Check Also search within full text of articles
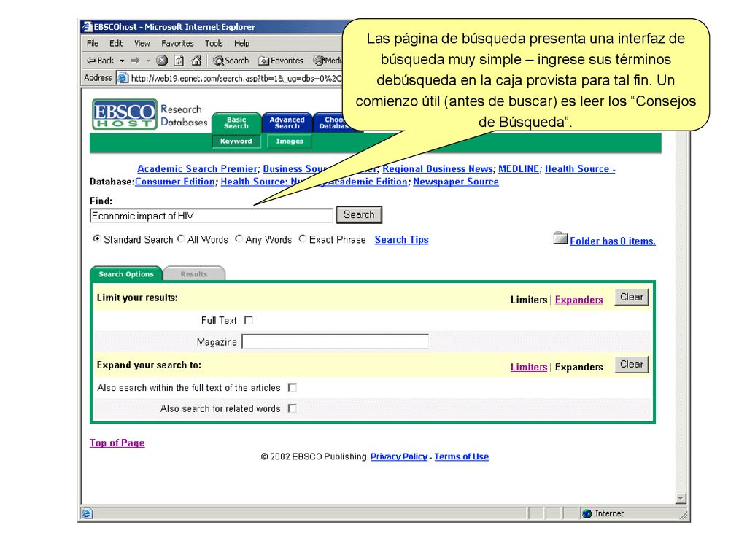 pyautogui.click(x=292, y=388)
